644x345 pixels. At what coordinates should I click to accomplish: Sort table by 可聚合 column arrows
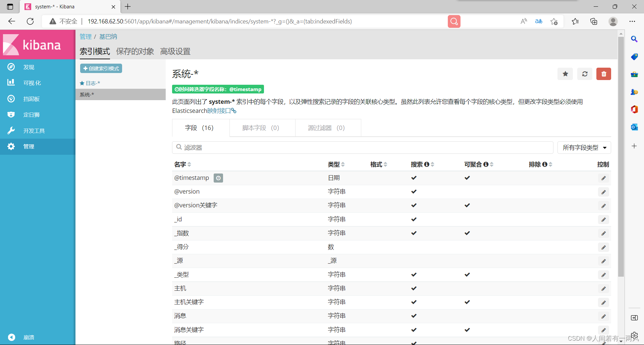(x=492, y=164)
